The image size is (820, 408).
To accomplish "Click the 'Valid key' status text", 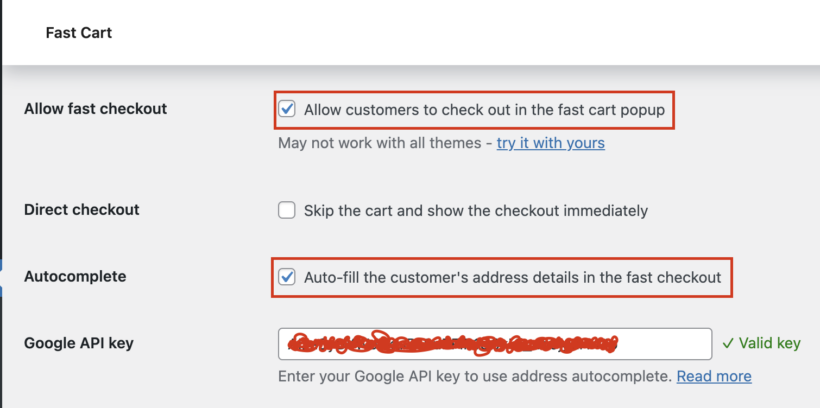I will (x=769, y=343).
